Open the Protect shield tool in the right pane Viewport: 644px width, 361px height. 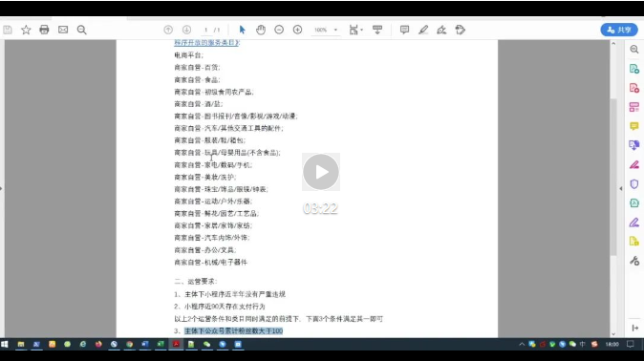pos(634,184)
